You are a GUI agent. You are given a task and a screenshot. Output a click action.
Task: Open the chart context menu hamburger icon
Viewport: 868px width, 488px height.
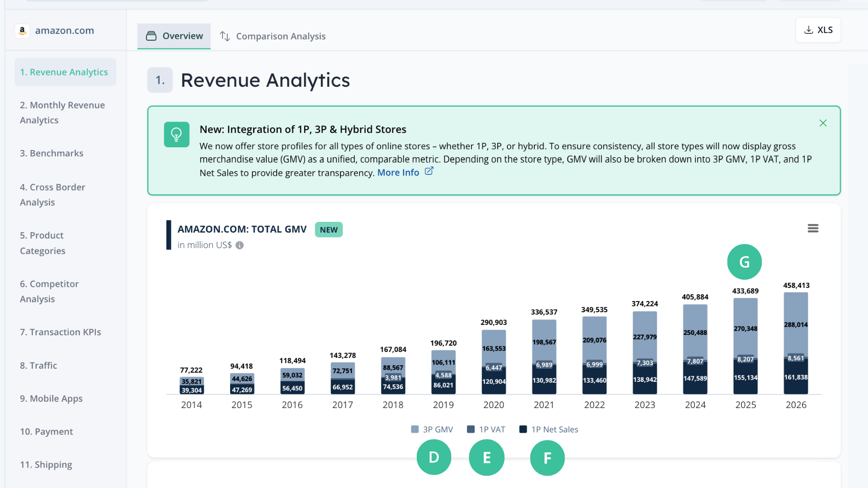click(813, 228)
